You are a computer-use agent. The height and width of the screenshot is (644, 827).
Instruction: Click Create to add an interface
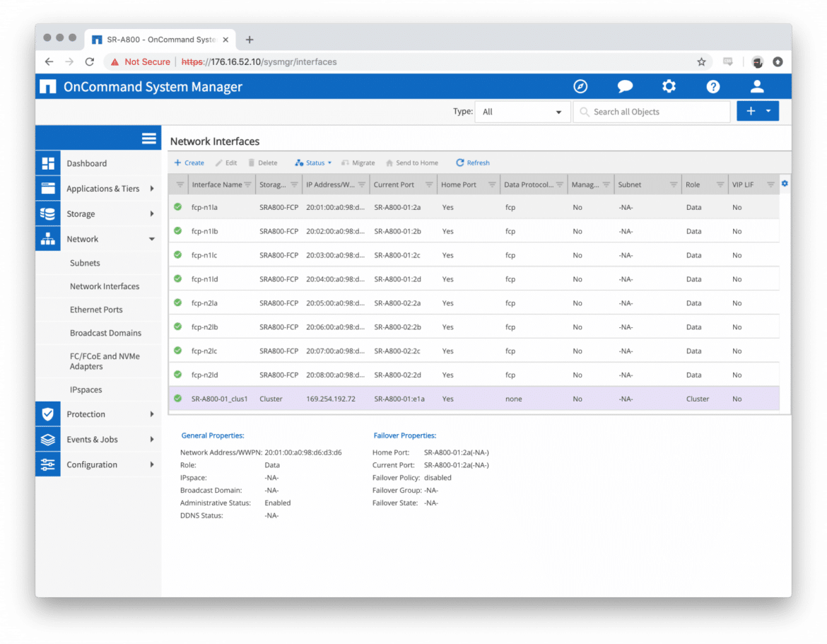click(189, 163)
